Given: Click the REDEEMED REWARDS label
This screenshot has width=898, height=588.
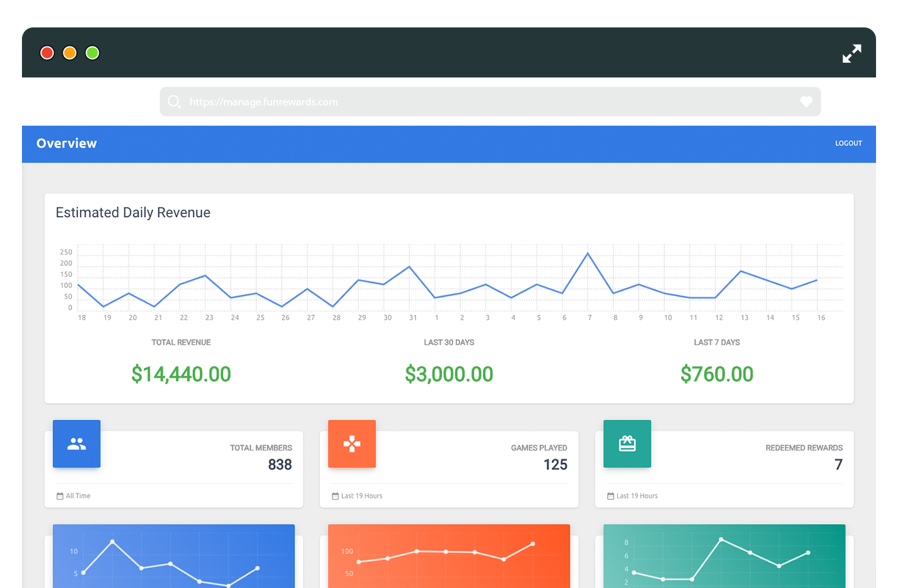Looking at the screenshot, I should [x=804, y=448].
